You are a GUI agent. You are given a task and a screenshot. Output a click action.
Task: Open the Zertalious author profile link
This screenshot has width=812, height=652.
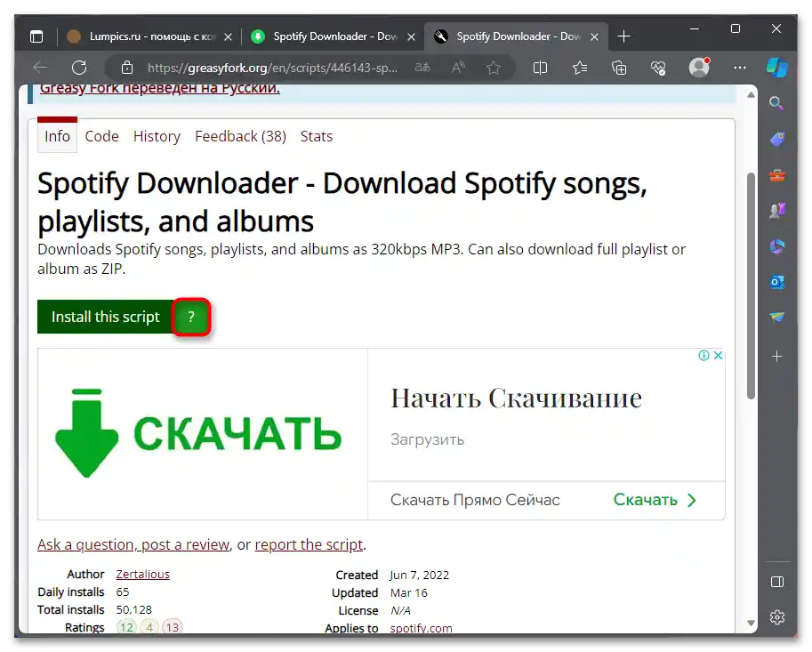click(142, 574)
